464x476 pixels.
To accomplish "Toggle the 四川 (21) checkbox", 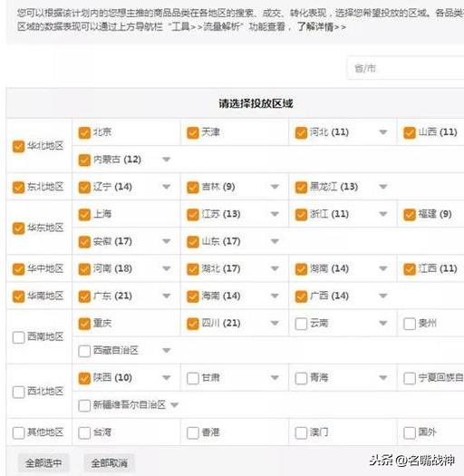I will pos(193,324).
